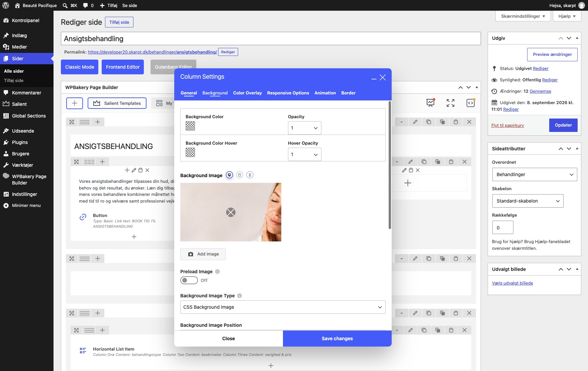Open the Background Color swatch
The image size is (588, 371).
tap(190, 126)
